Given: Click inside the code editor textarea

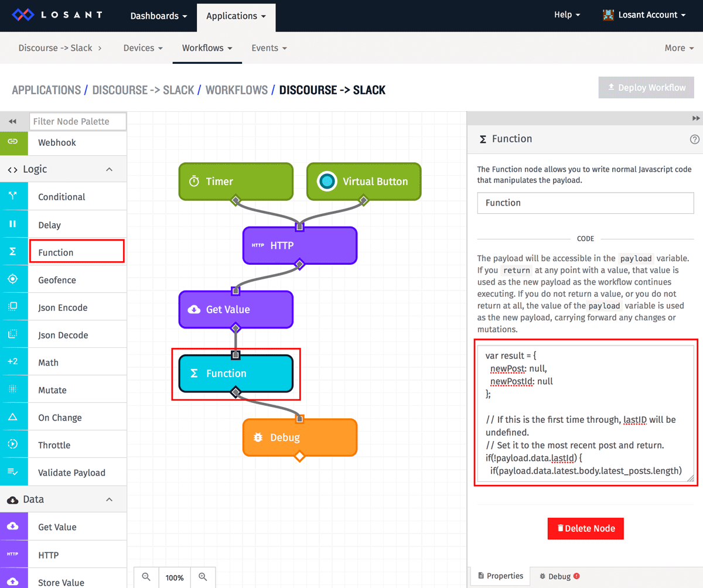Looking at the screenshot, I should tap(586, 413).
